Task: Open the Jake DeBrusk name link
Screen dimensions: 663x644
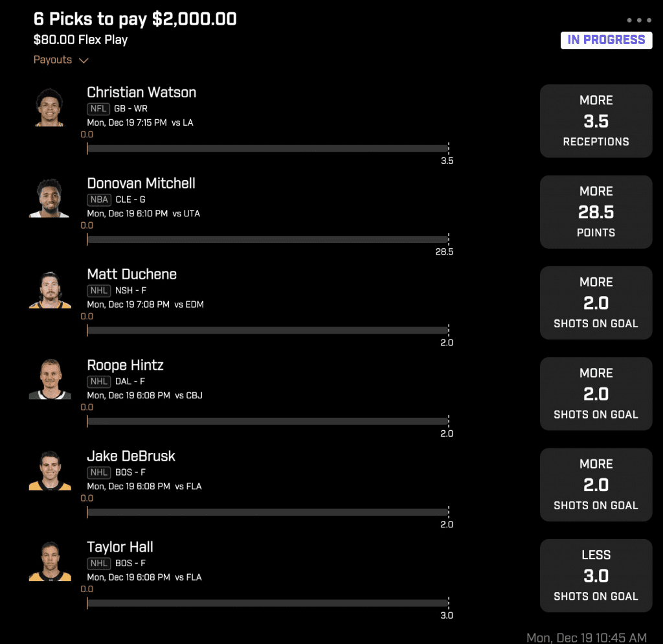Action: click(131, 456)
